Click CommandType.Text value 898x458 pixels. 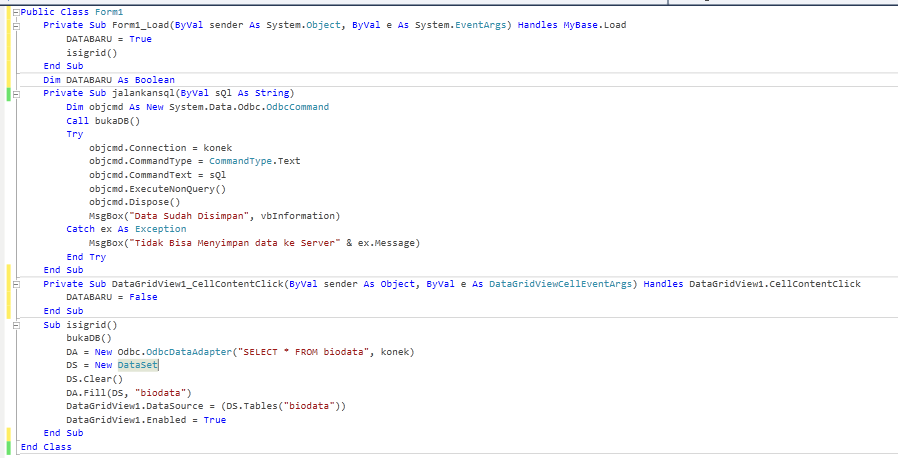click(x=255, y=161)
